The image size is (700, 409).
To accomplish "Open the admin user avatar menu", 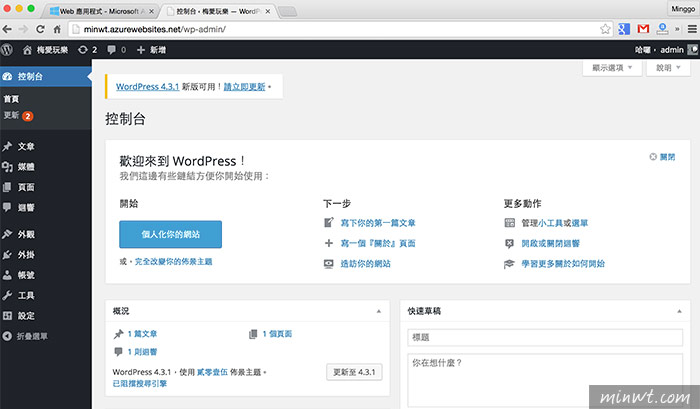I will click(693, 50).
